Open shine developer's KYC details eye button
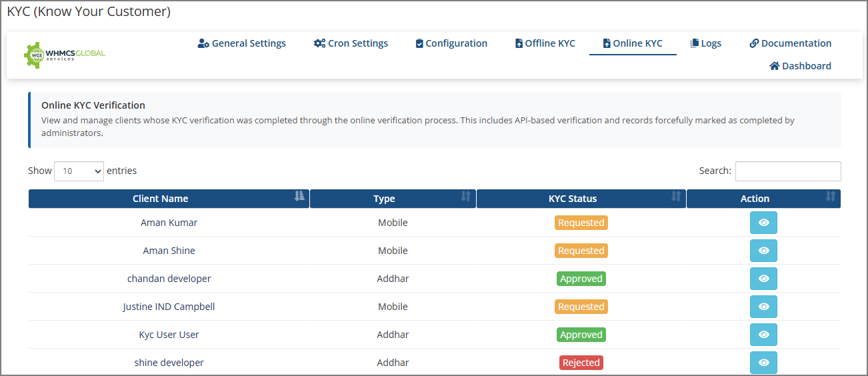 [763, 363]
